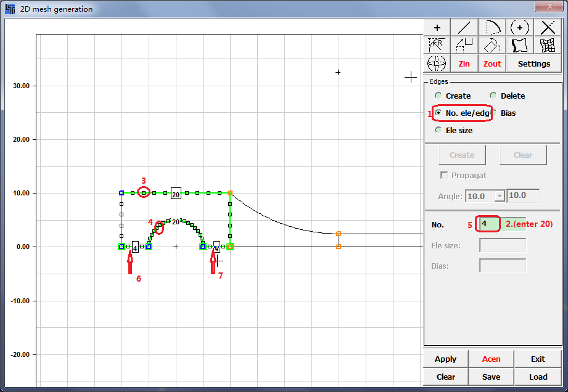Click the Save button
The image size is (568, 392).
pyautogui.click(x=492, y=377)
